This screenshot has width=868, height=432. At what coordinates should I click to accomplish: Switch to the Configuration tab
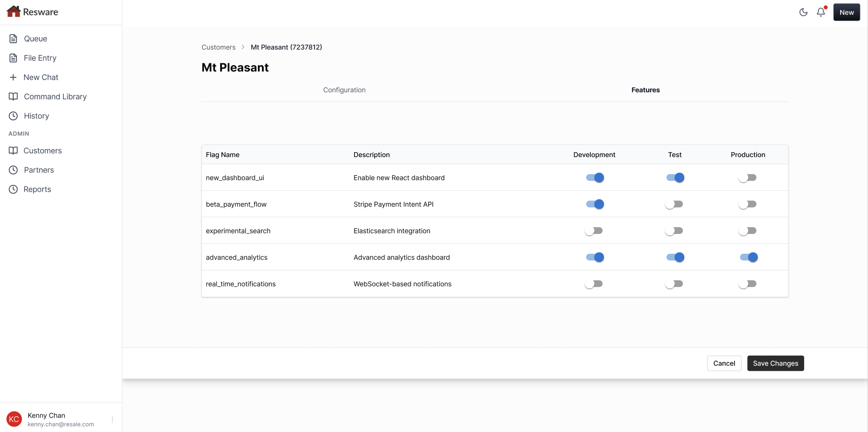[344, 90]
